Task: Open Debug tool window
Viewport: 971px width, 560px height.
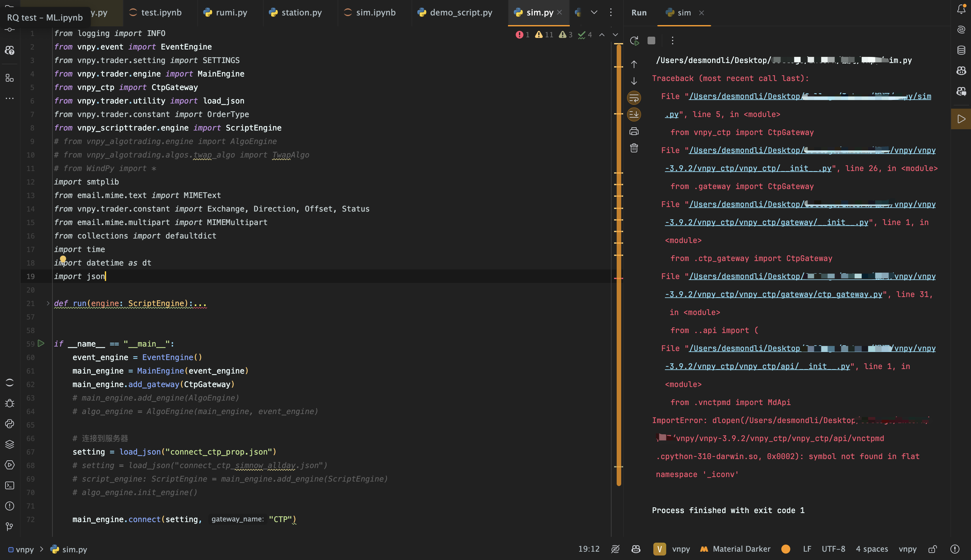Action: [10, 403]
